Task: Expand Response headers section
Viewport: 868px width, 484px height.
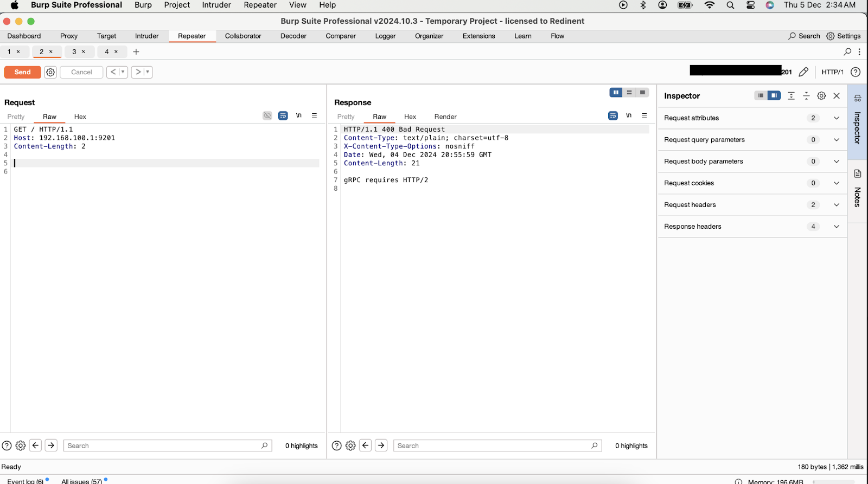Action: pos(837,227)
